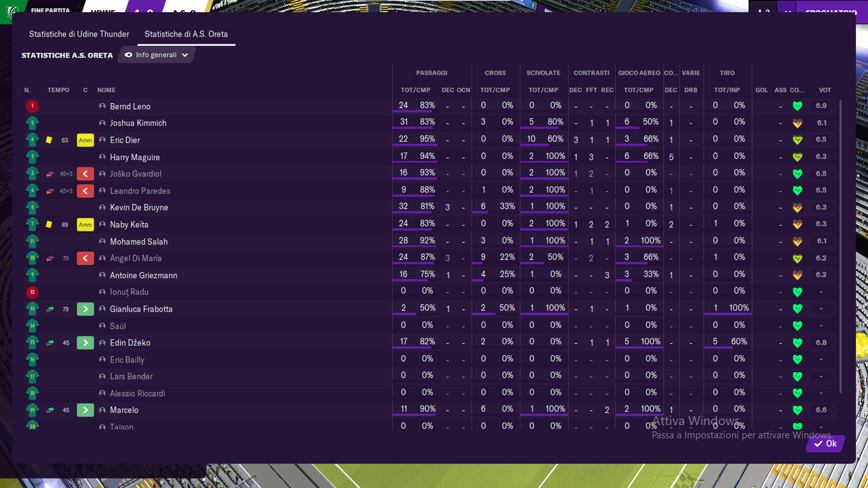Click Leandro Paredes in the player list
Image resolution: width=868 pixels, height=488 pixels.
pos(140,191)
